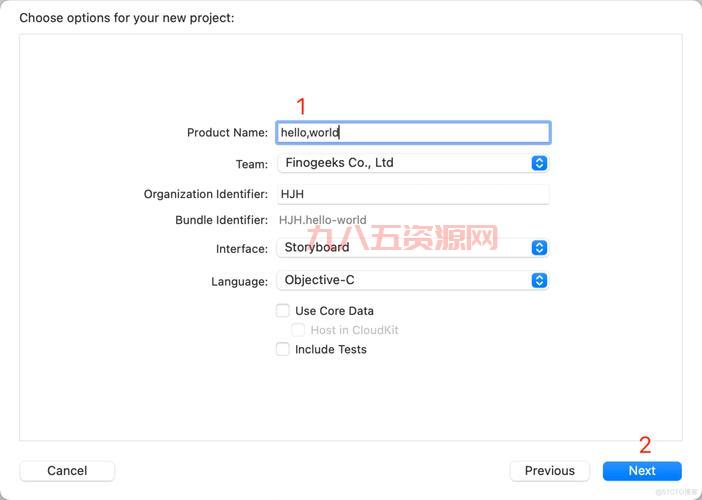
Task: Click the Organization Identifier field containing HJH
Action: (413, 194)
